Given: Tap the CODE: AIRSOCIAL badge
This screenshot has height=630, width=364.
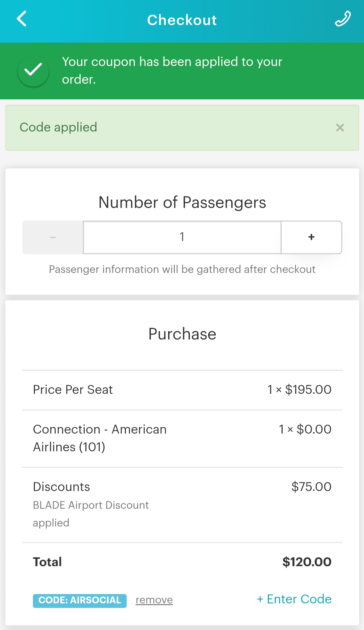Looking at the screenshot, I should tap(80, 600).
